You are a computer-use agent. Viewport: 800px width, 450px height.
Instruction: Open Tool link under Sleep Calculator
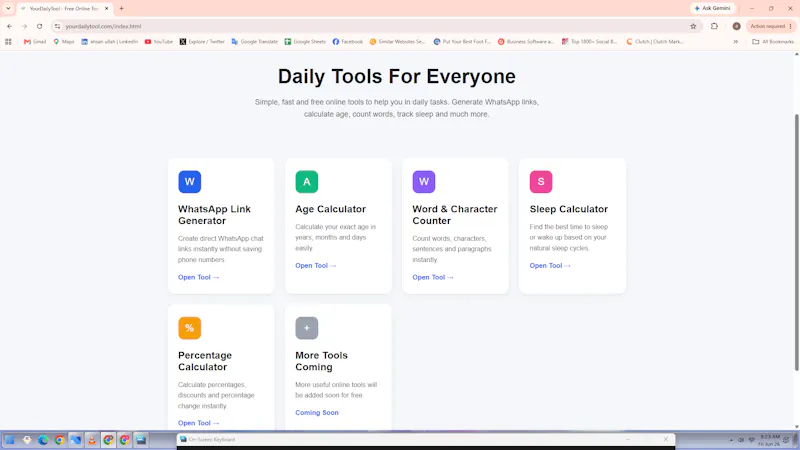tap(550, 265)
